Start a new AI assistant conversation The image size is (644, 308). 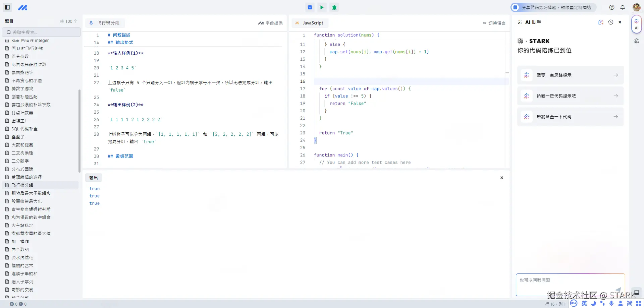pos(601,22)
